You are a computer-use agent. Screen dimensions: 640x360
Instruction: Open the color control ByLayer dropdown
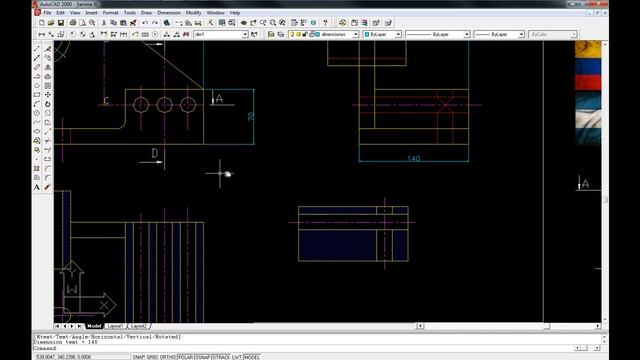coord(398,35)
